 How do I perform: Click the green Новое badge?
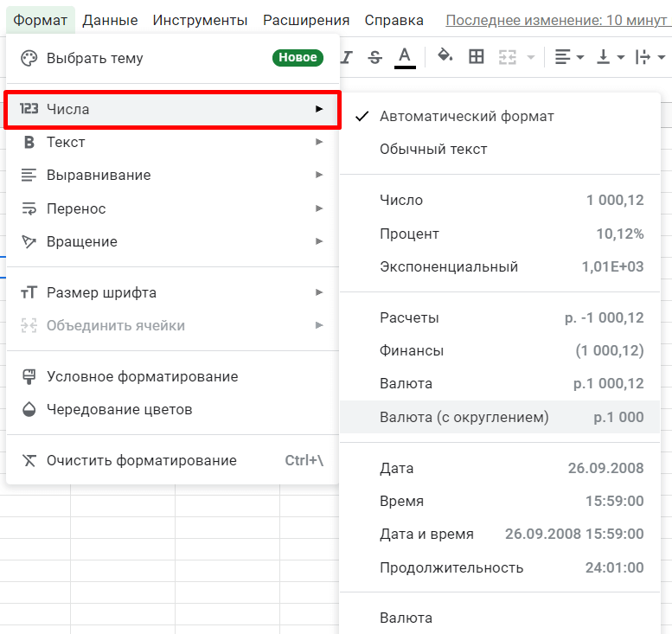click(298, 57)
